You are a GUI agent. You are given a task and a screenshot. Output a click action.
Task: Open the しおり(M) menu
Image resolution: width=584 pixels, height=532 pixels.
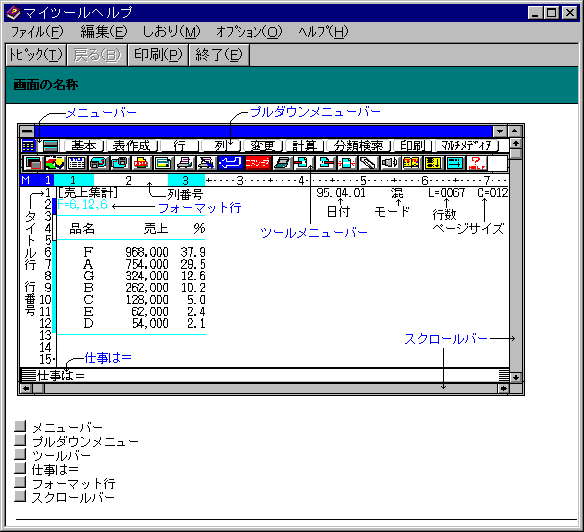171,32
